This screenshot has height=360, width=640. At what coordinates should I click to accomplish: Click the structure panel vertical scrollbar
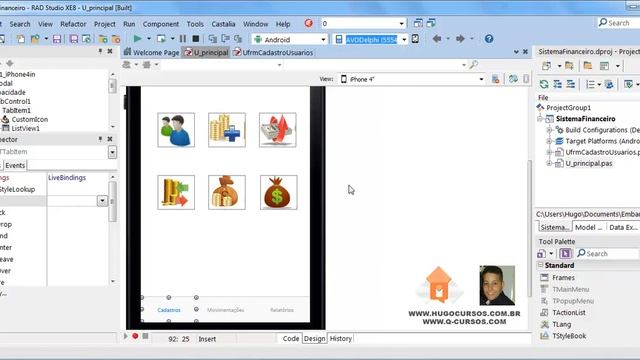112,100
